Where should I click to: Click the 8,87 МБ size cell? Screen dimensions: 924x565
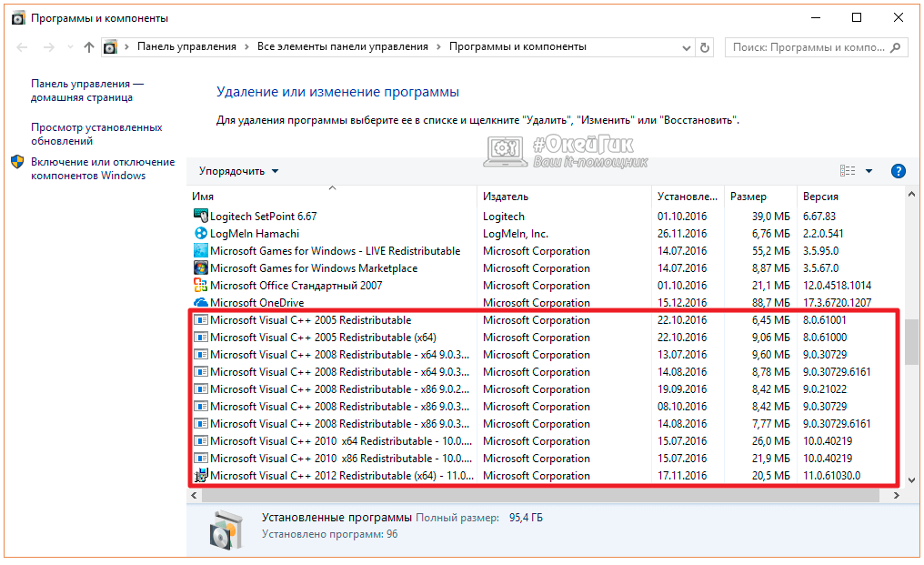[x=771, y=268]
